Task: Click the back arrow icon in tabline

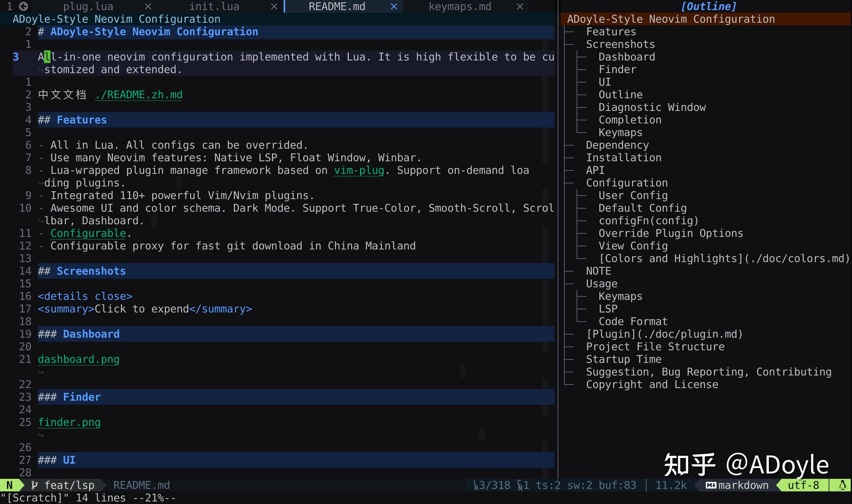Action: (23, 6)
